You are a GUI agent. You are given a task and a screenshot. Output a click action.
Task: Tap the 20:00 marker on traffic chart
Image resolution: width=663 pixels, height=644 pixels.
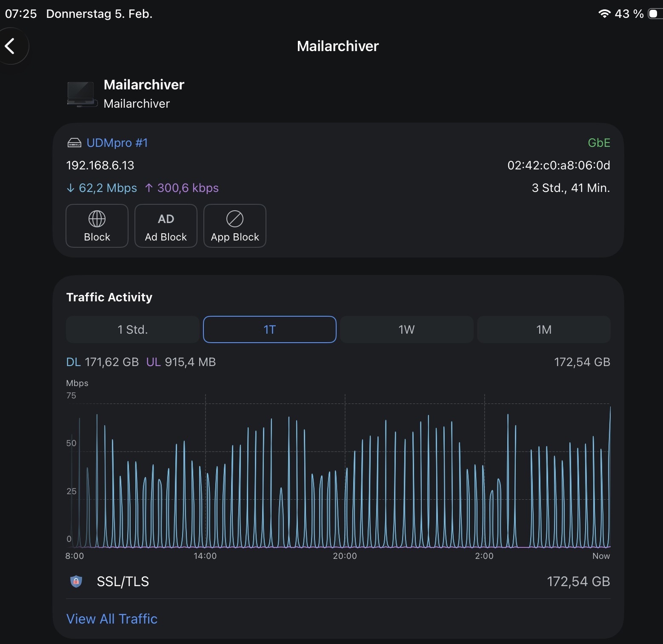[x=345, y=556]
